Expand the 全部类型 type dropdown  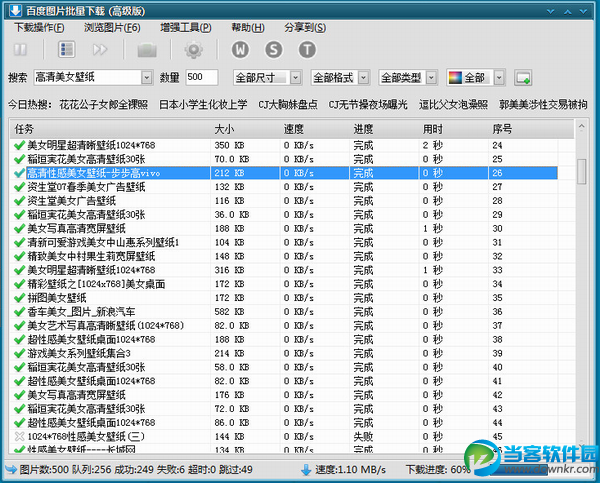pyautogui.click(x=431, y=78)
